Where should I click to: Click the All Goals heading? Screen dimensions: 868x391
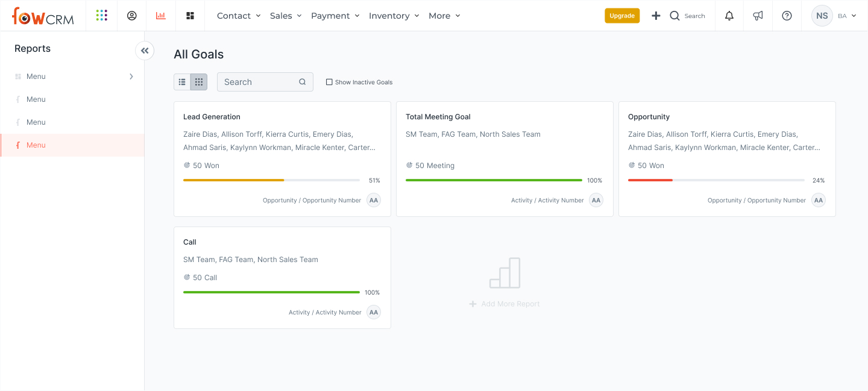click(x=199, y=54)
